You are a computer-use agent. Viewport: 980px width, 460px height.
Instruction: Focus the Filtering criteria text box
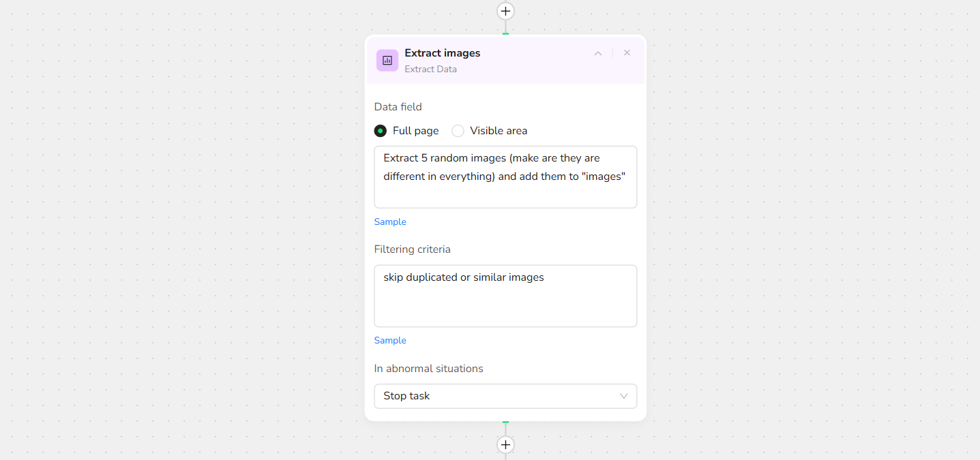pyautogui.click(x=505, y=296)
